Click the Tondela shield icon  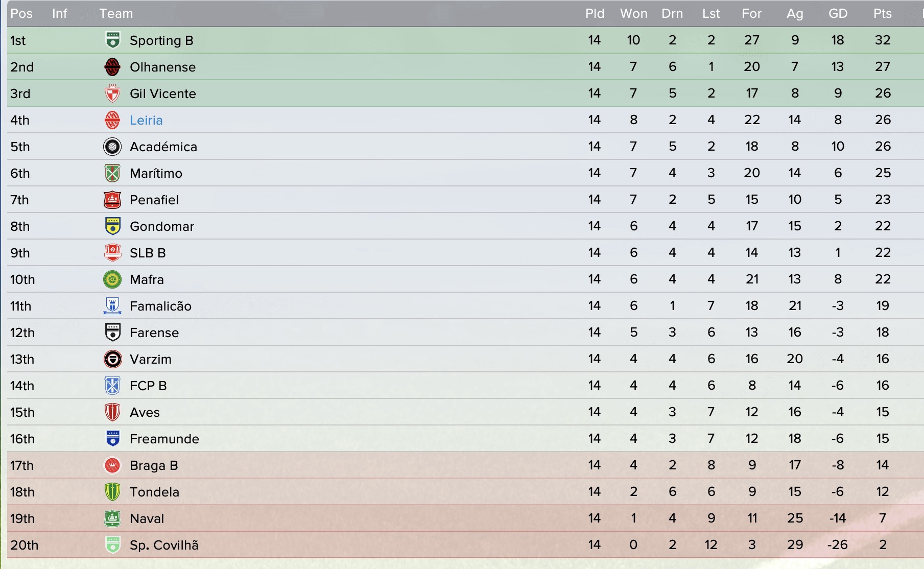(x=112, y=492)
